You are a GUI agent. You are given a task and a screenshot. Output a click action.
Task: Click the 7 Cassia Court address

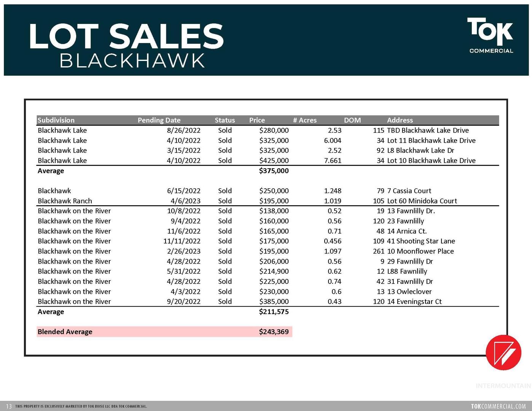pos(409,191)
